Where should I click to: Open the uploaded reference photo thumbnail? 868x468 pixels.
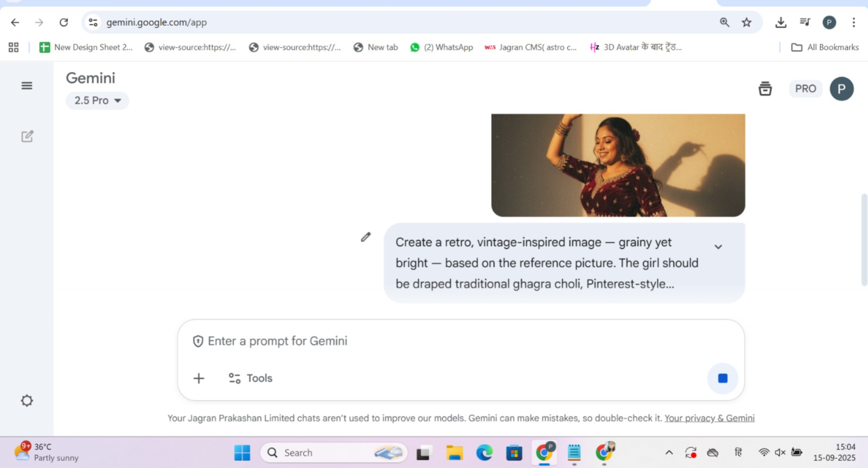click(618, 165)
